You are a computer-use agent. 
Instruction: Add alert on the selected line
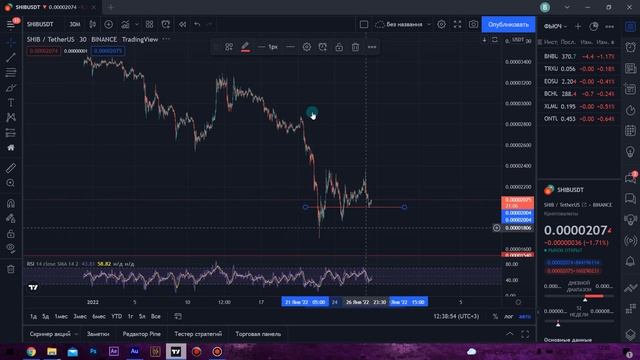322,47
